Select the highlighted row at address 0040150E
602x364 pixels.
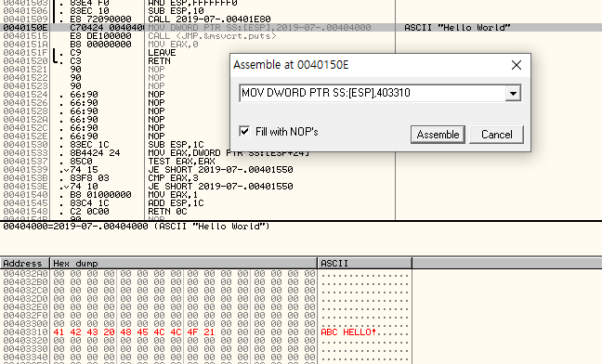(301, 28)
